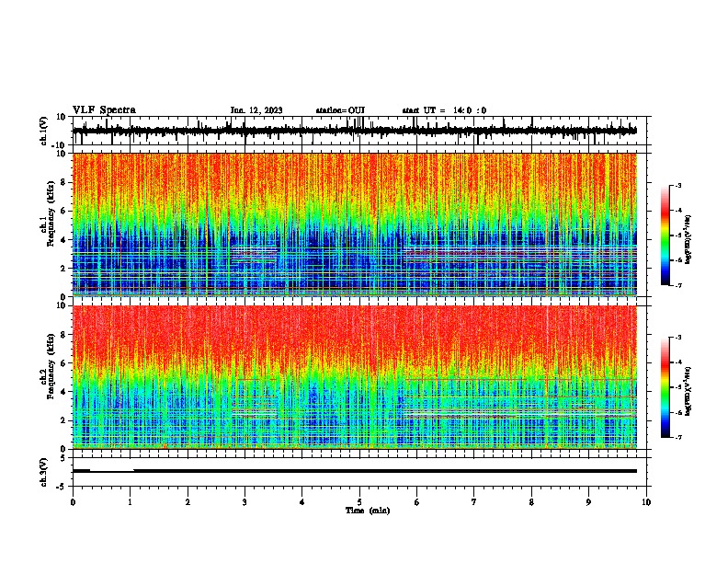The height and width of the screenshot is (563, 728).
Task: Click inside the ch.2 spectrogram panel
Action: (355, 377)
